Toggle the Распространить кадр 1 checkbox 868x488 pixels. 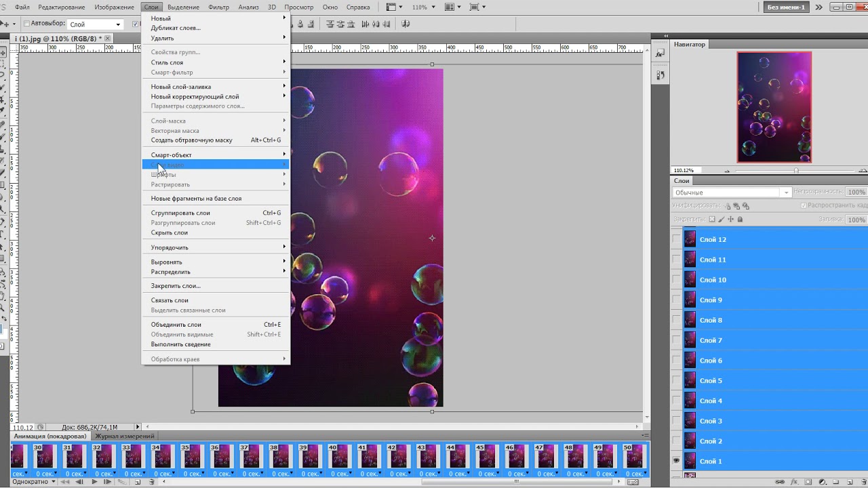(803, 205)
